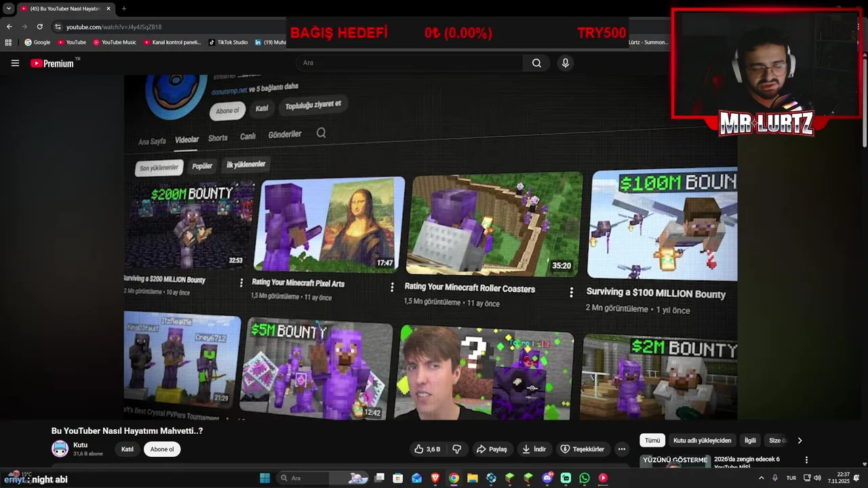Open the Kanal kontrol paneli bookmark

172,42
